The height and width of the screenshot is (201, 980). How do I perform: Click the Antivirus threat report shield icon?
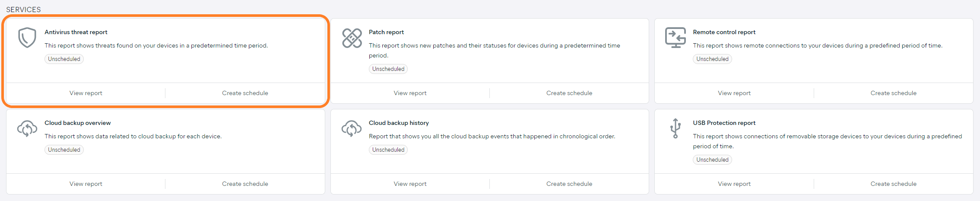click(x=27, y=38)
